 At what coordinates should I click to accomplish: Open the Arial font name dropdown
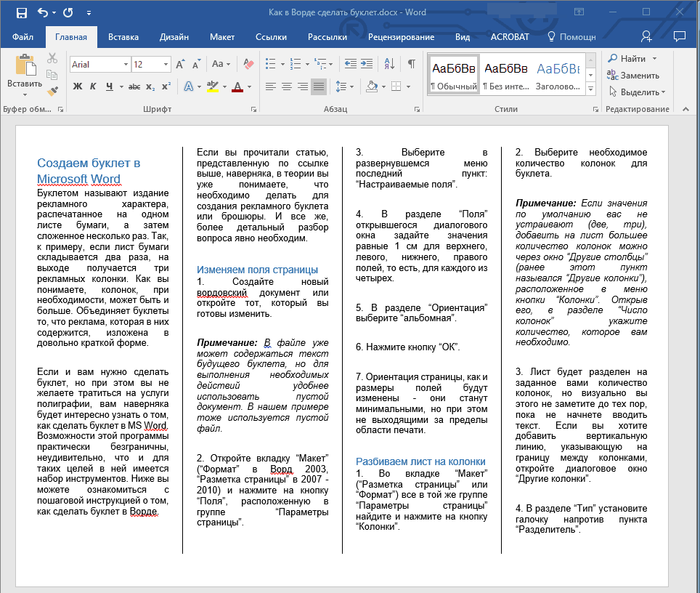(x=125, y=65)
